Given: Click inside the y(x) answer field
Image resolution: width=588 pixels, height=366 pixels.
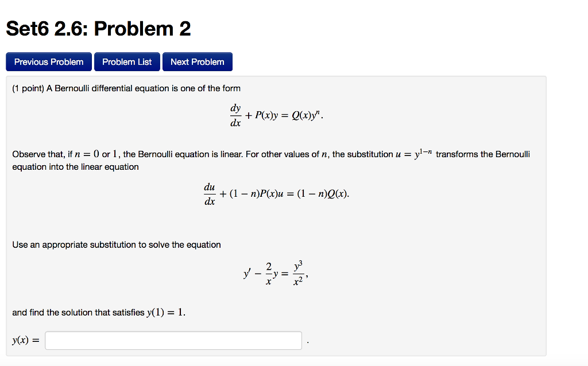Looking at the screenshot, I should click(172, 340).
